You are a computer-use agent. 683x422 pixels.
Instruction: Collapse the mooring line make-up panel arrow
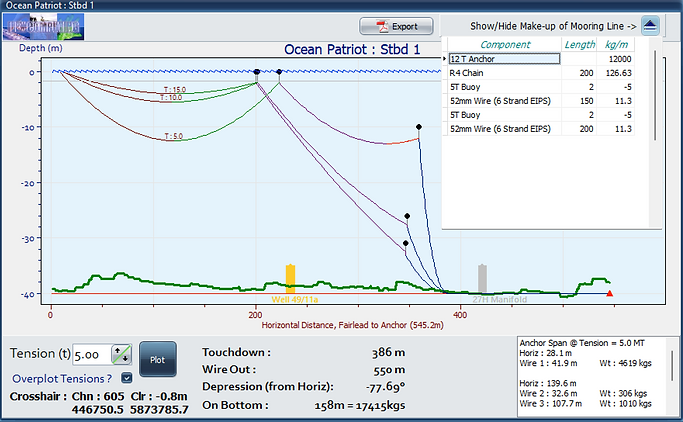[x=650, y=26]
